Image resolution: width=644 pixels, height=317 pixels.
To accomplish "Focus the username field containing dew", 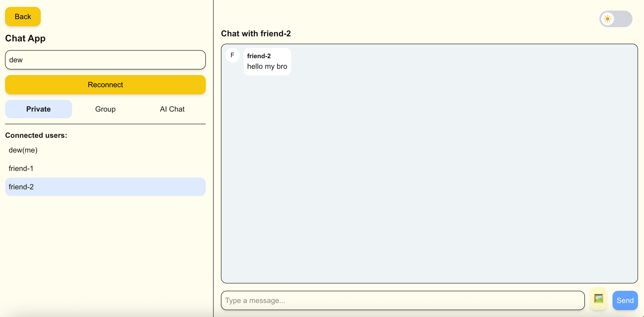I will 105,60.
